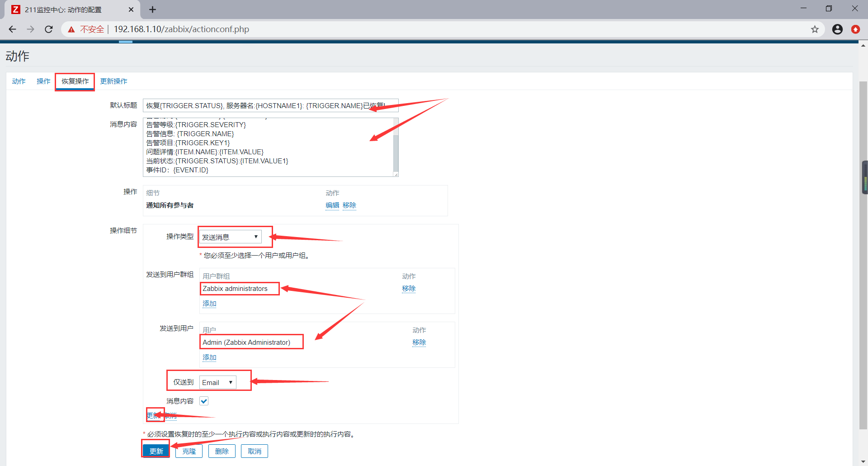Click the red browser update icon
Image resolution: width=868 pixels, height=466 pixels.
point(855,29)
